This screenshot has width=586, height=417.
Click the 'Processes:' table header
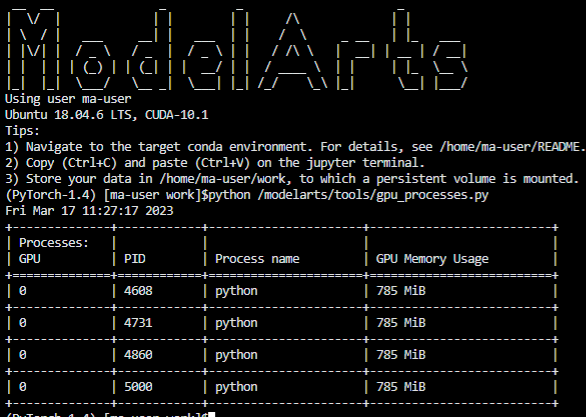pos(54,243)
